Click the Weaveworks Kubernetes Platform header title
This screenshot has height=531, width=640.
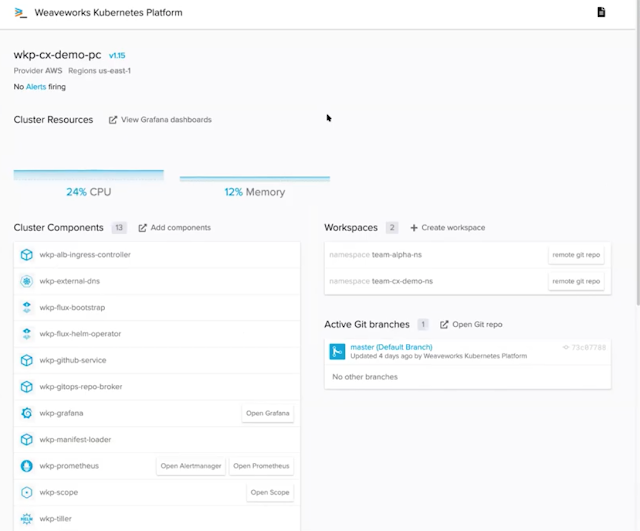[109, 13]
